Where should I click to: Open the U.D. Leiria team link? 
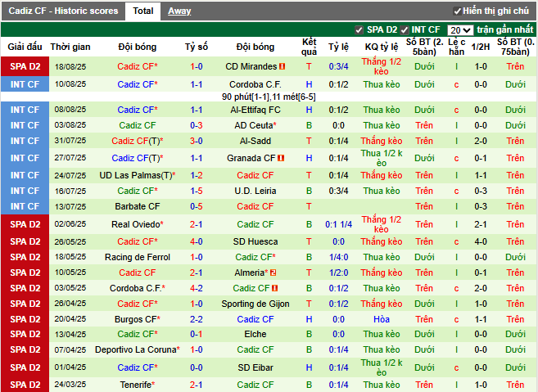[x=255, y=191]
